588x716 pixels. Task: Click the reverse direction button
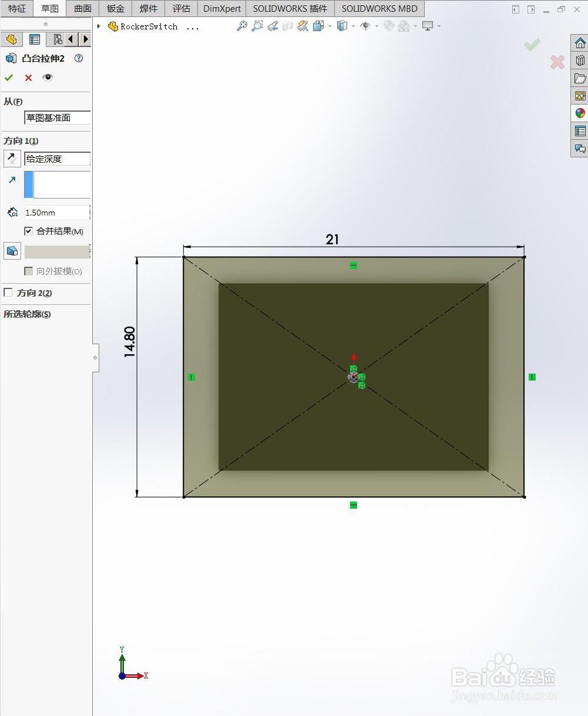pos(12,159)
